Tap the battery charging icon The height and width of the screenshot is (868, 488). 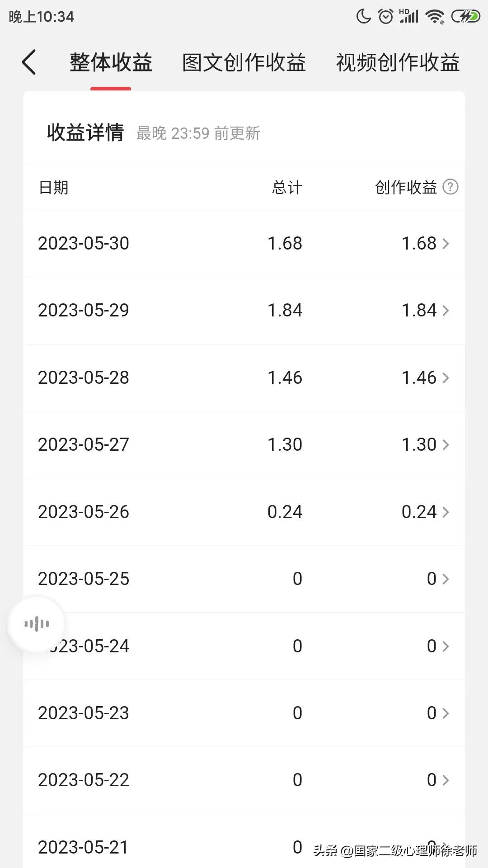(x=465, y=17)
